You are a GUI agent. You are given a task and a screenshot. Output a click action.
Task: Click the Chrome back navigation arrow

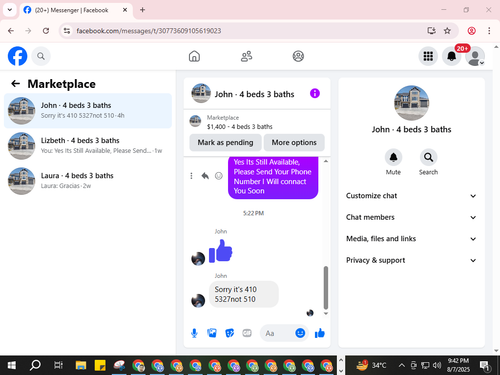pyautogui.click(x=11, y=31)
